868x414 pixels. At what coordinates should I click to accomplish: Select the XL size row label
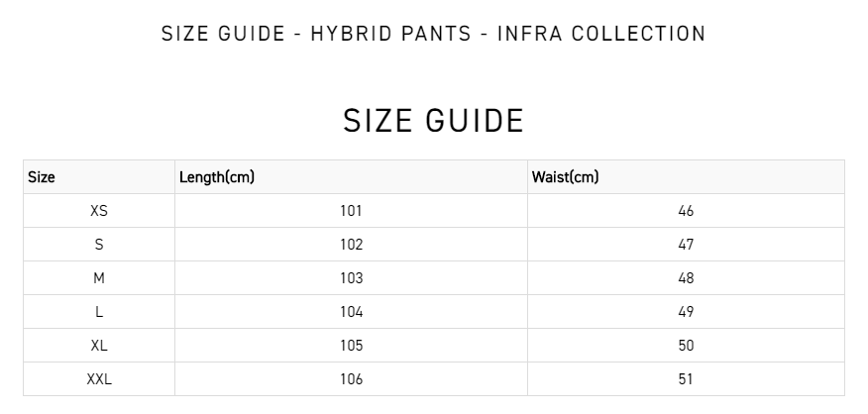[98, 346]
